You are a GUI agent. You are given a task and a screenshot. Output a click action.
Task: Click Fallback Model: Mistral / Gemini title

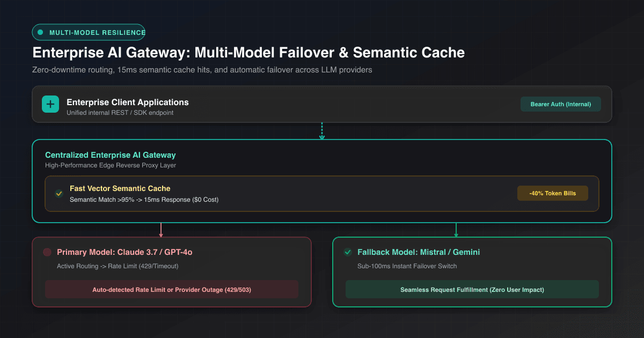[419, 252]
